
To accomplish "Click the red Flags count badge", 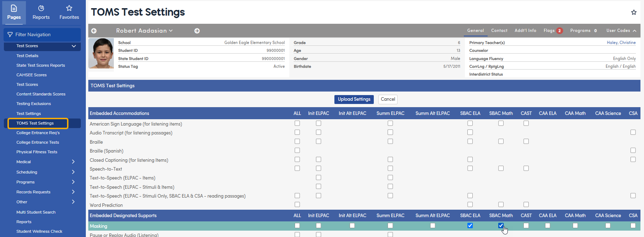I will coord(560,31).
